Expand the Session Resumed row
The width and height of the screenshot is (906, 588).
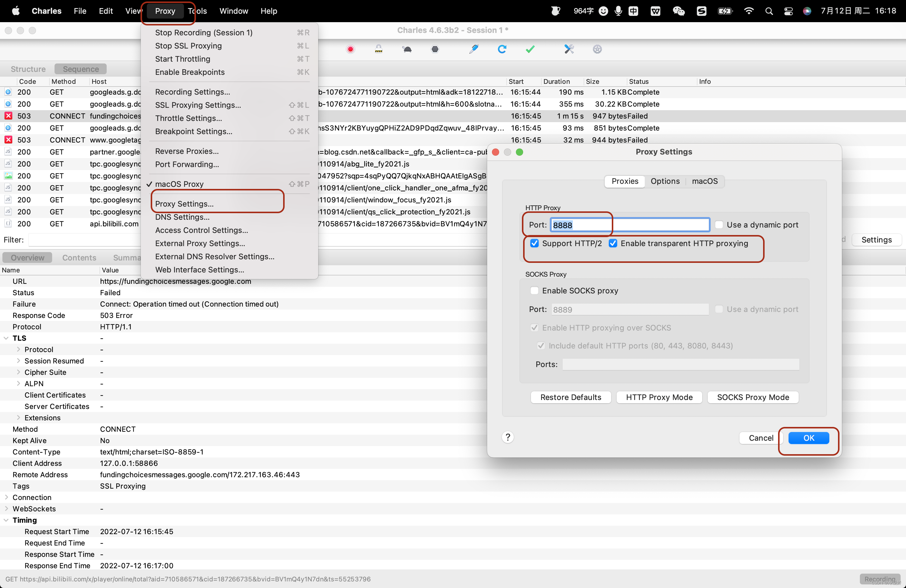pyautogui.click(x=18, y=361)
